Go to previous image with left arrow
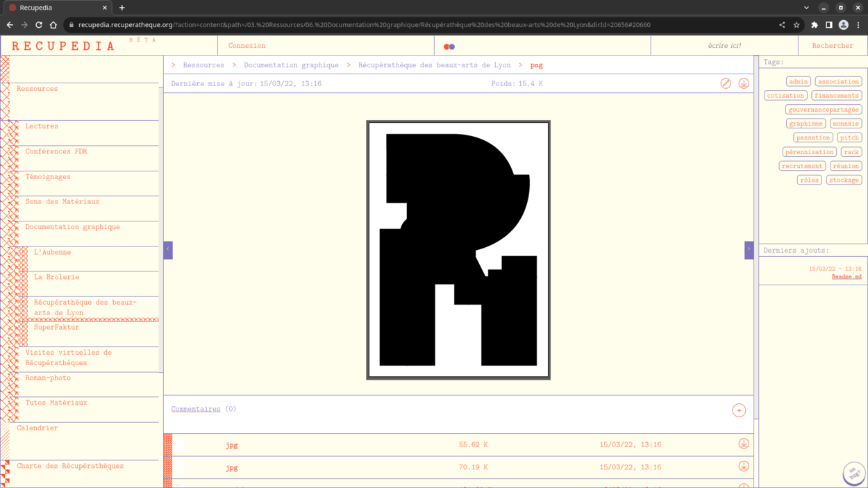Viewport: 868px width, 488px height. (x=168, y=250)
